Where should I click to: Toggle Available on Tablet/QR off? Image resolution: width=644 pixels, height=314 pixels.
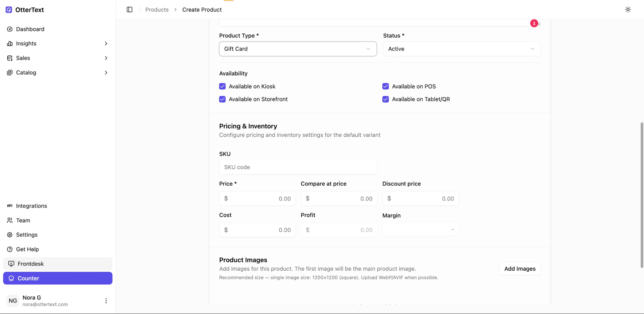point(385,99)
